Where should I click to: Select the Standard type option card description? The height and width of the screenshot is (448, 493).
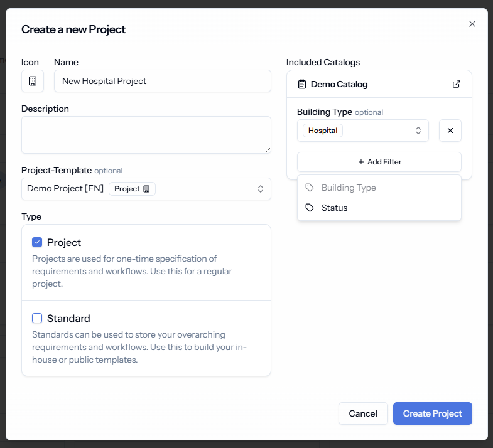[139, 347]
